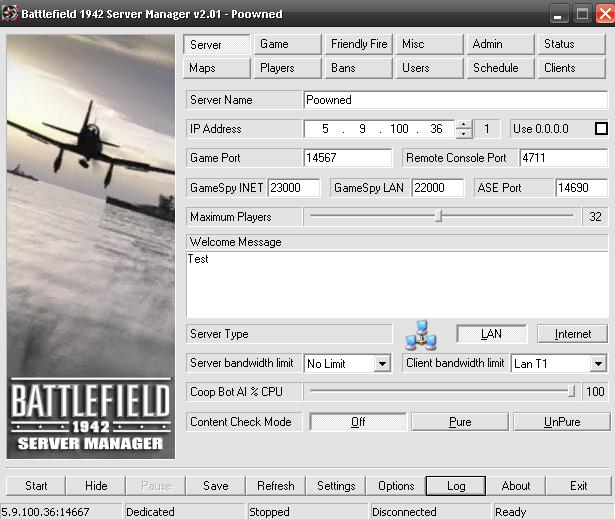615x519 pixels.
Task: Enable the Use 0.0.0.0 checkbox
Action: click(601, 129)
